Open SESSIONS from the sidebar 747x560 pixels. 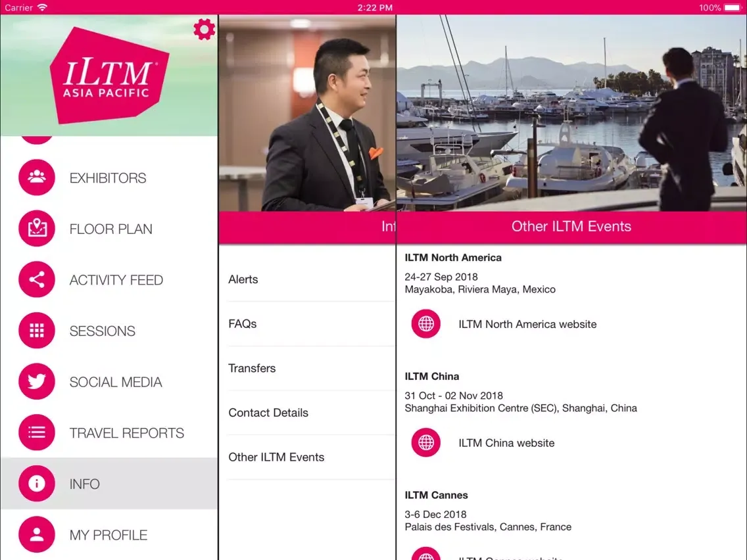click(x=103, y=331)
